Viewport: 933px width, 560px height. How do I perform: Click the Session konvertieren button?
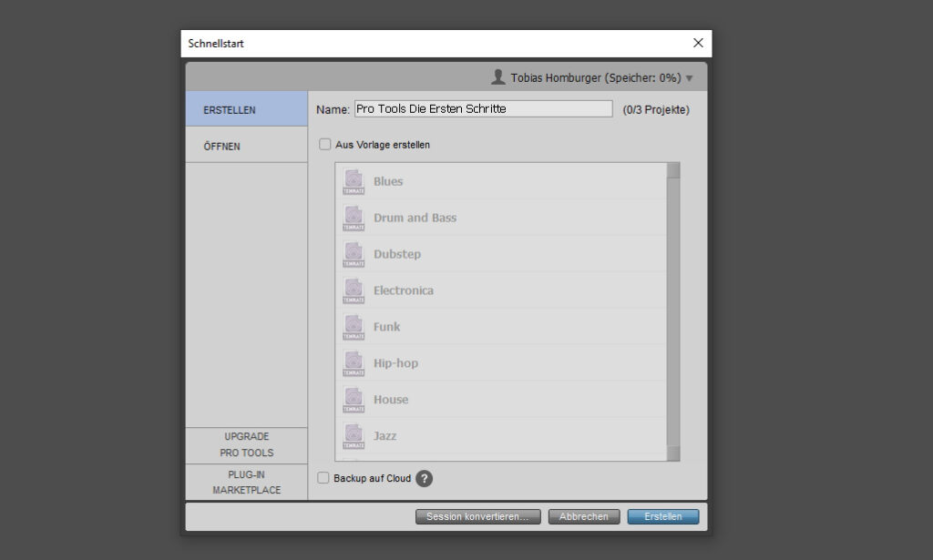[477, 516]
